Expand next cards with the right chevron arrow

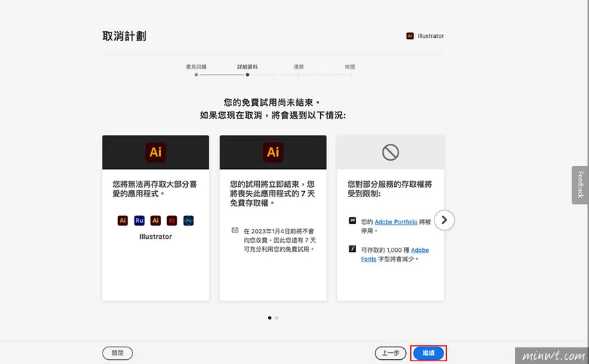click(445, 220)
